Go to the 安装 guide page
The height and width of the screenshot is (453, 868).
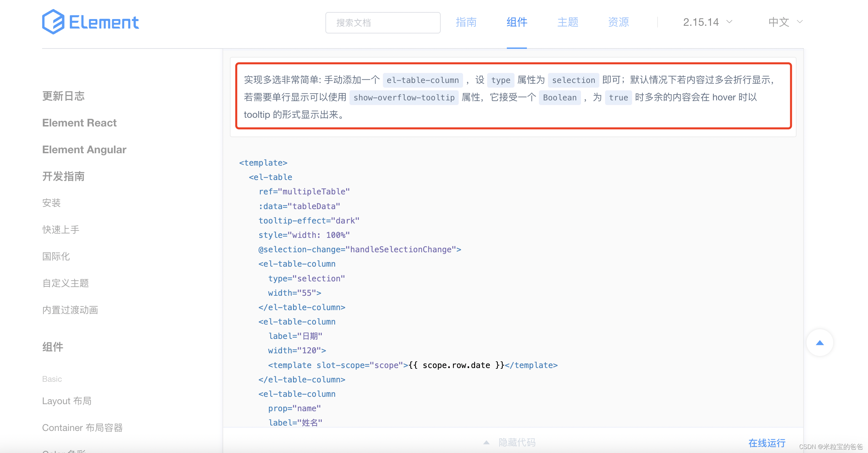[51, 203]
